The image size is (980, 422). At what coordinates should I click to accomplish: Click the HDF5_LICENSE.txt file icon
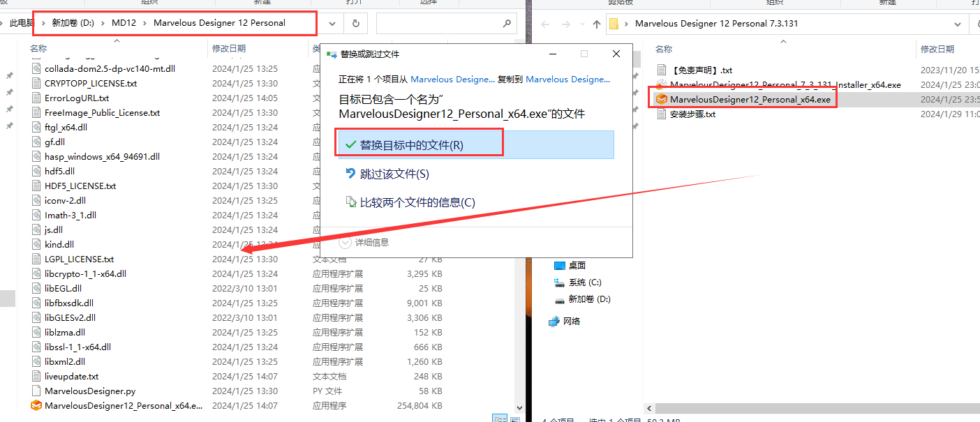(x=38, y=186)
